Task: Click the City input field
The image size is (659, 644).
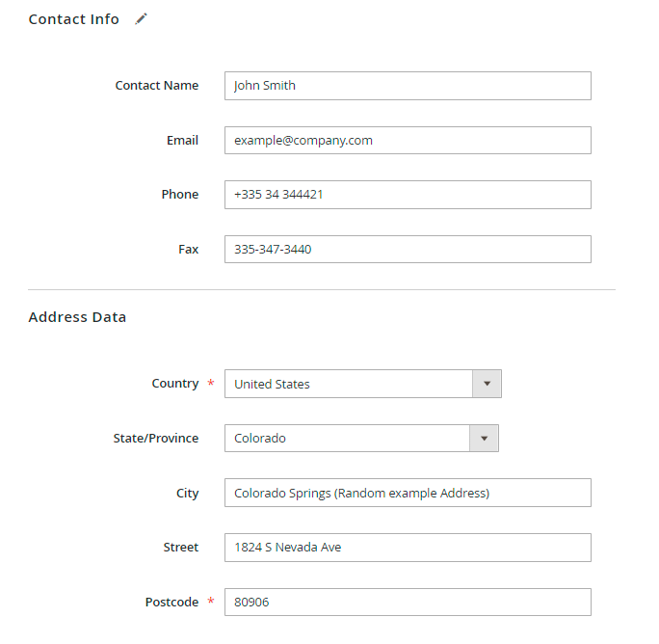Action: click(x=407, y=493)
